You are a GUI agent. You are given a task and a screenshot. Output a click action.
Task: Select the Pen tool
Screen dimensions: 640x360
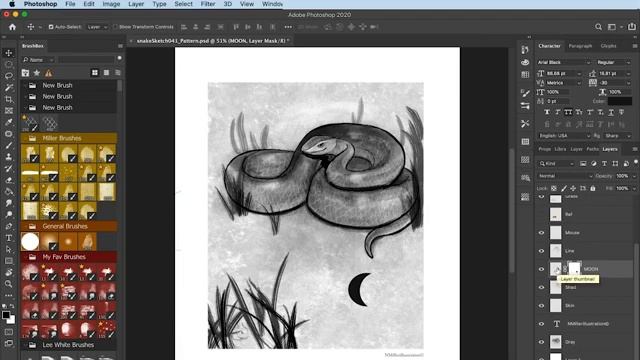[x=9, y=226]
